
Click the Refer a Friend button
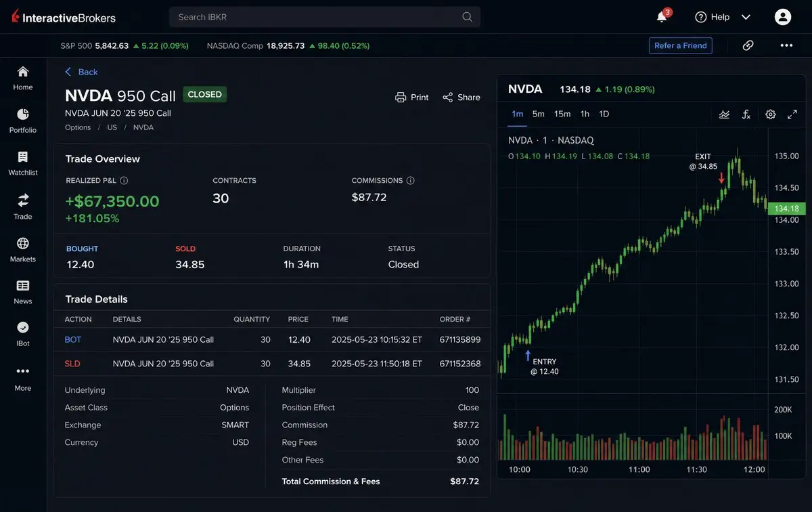pyautogui.click(x=681, y=45)
